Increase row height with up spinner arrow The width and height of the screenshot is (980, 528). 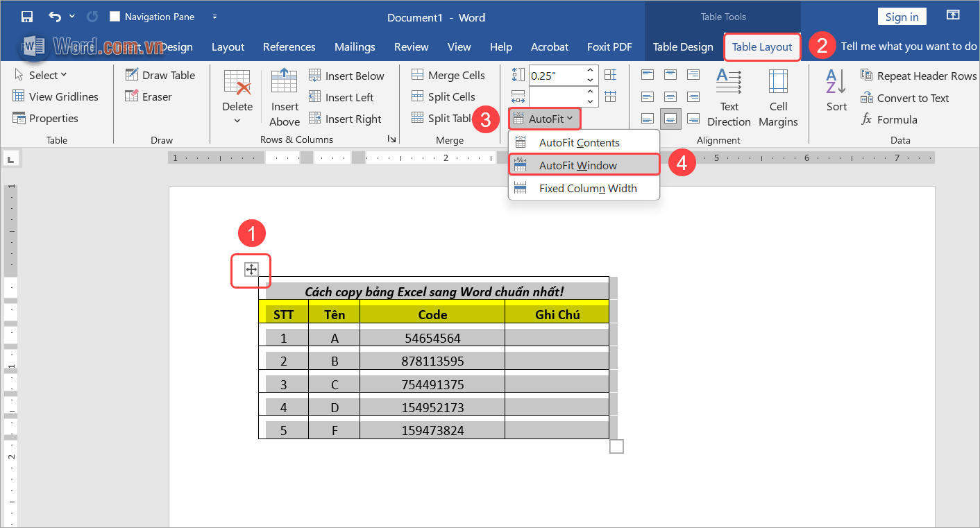pyautogui.click(x=591, y=71)
